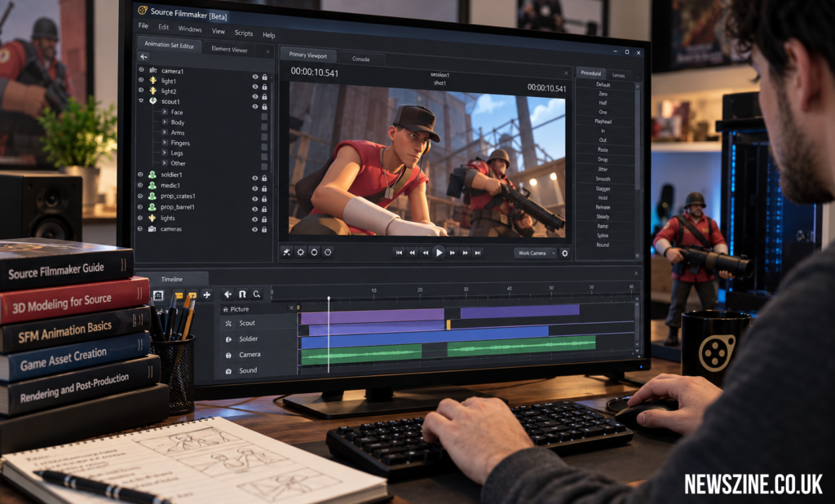The width and height of the screenshot is (835, 504).
Task: Expand the Face control group
Action: (165, 112)
